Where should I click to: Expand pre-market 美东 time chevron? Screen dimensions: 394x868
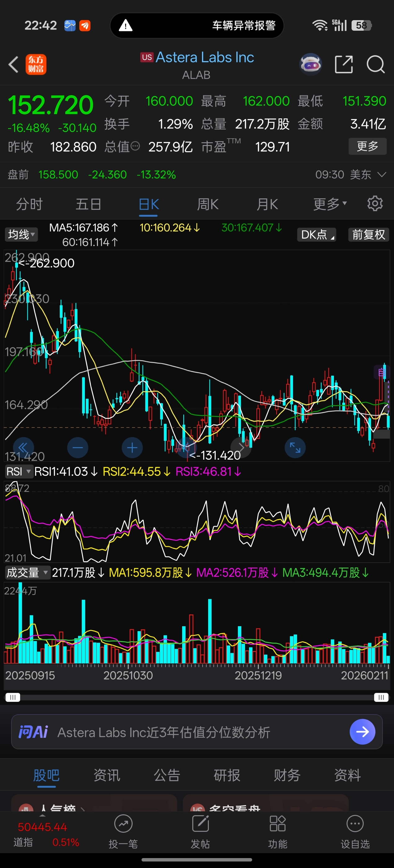(381, 175)
